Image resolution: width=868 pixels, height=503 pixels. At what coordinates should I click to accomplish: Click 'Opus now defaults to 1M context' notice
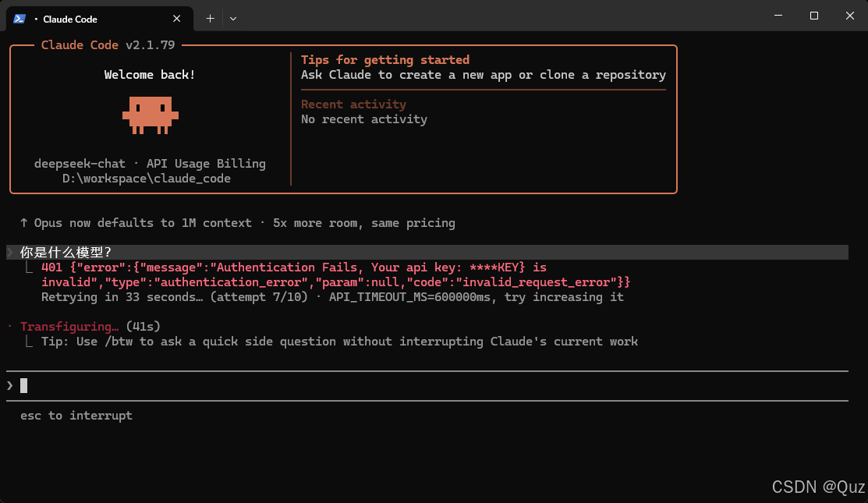point(238,223)
